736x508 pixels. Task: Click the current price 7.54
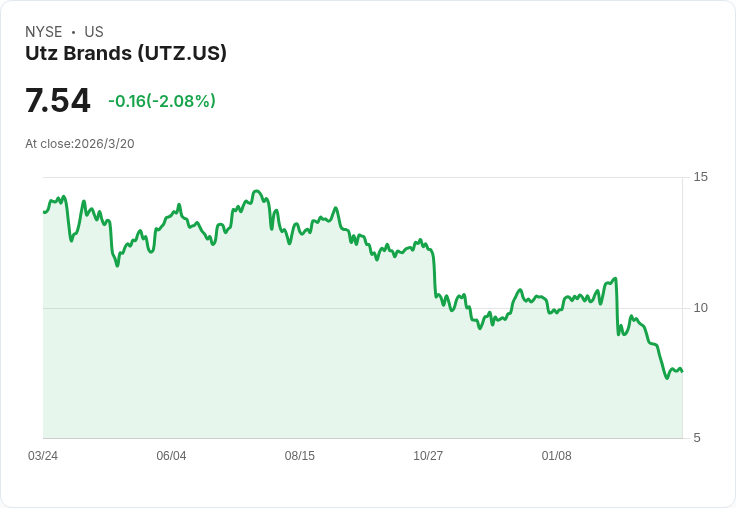[58, 101]
